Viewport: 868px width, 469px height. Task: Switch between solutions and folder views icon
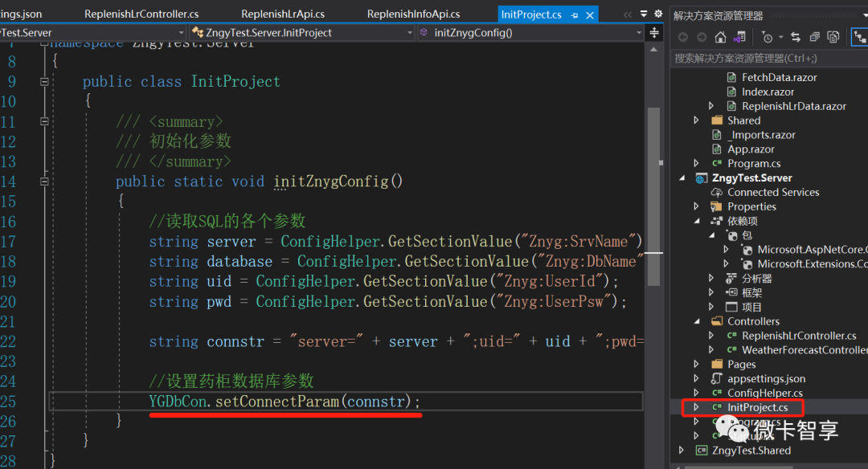[x=739, y=37]
